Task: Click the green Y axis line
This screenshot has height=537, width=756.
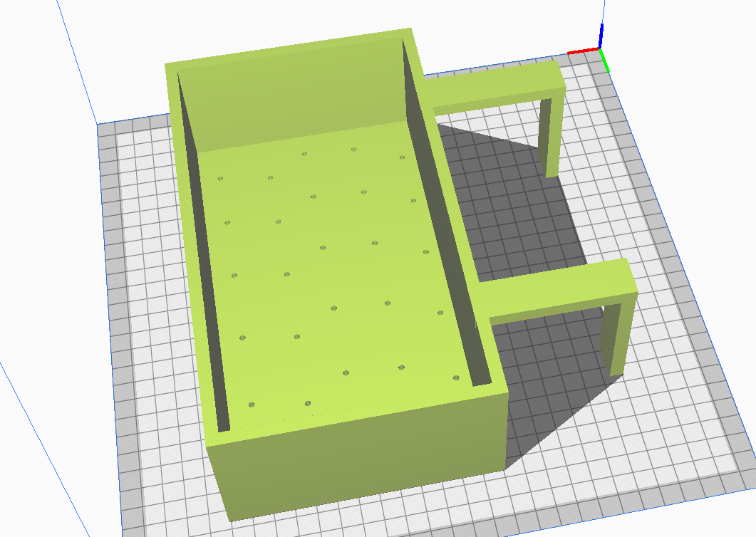Action: click(x=606, y=62)
